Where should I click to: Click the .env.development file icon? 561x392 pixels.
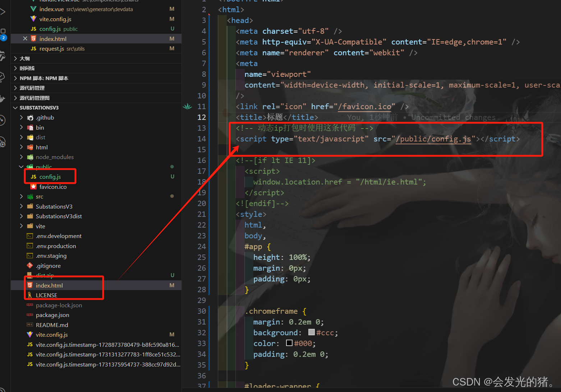tap(30, 236)
